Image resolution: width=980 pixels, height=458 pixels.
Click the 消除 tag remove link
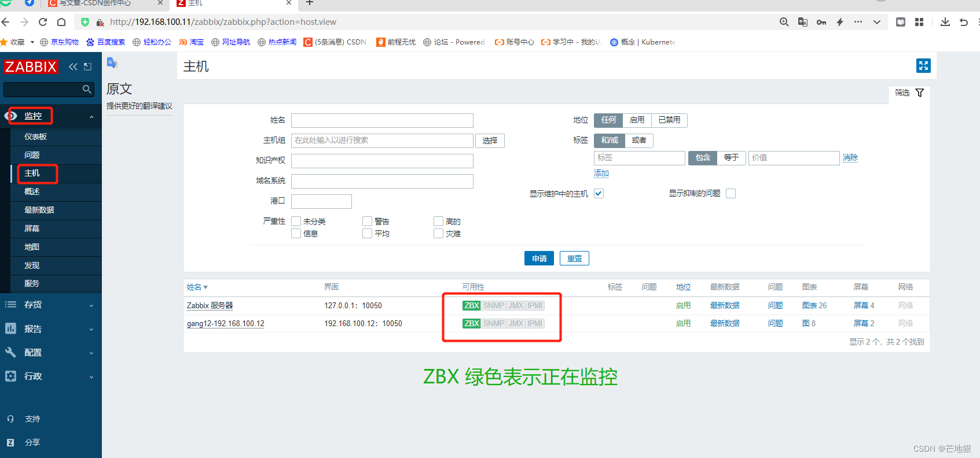(850, 157)
